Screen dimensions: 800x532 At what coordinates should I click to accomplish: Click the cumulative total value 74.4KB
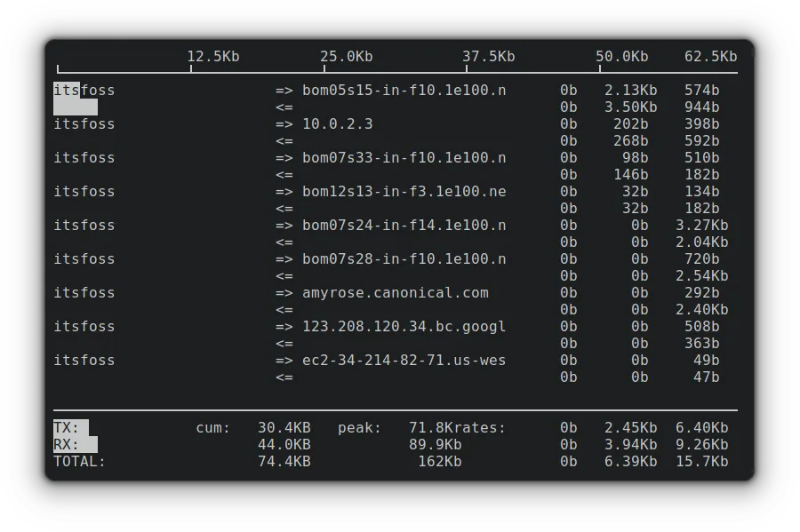click(x=283, y=461)
